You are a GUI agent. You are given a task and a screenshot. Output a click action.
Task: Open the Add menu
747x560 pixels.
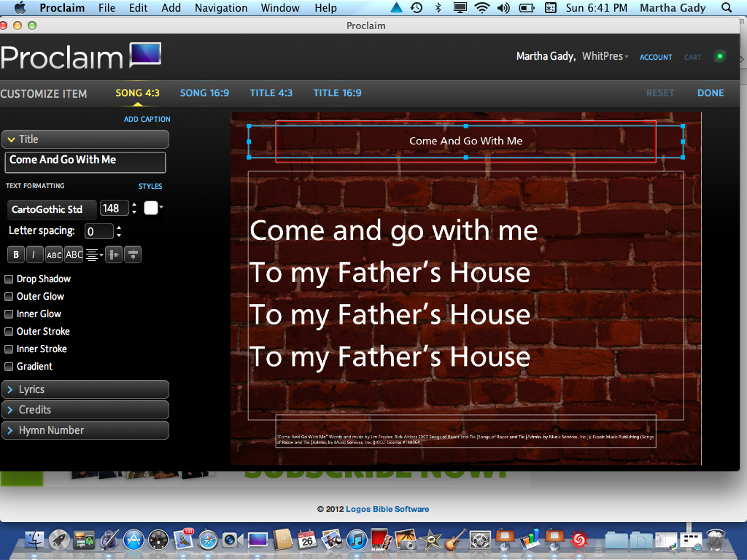[x=171, y=7]
